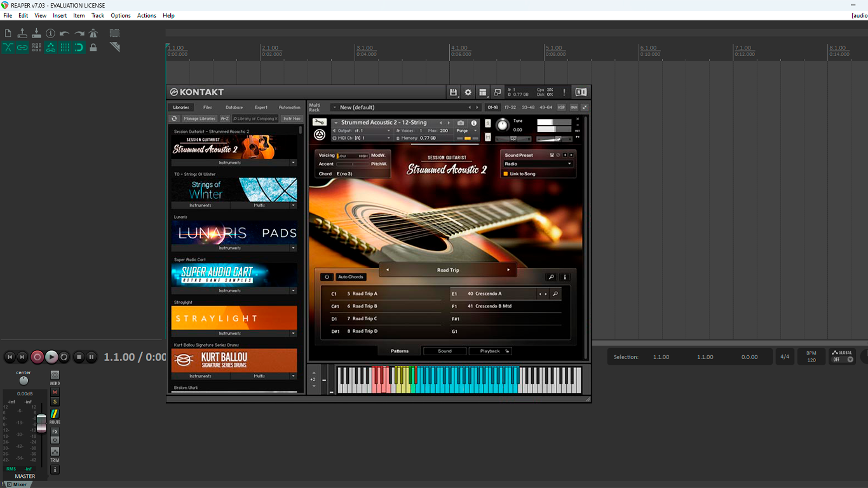Open Sound Preset Radio dropdown
This screenshot has width=868, height=488.
coord(538,164)
